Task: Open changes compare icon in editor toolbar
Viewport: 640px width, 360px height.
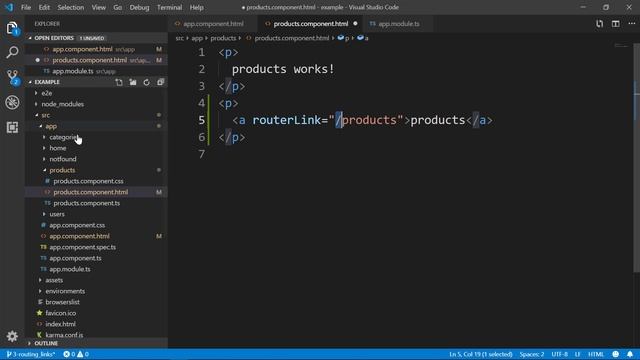Action: click(x=599, y=24)
